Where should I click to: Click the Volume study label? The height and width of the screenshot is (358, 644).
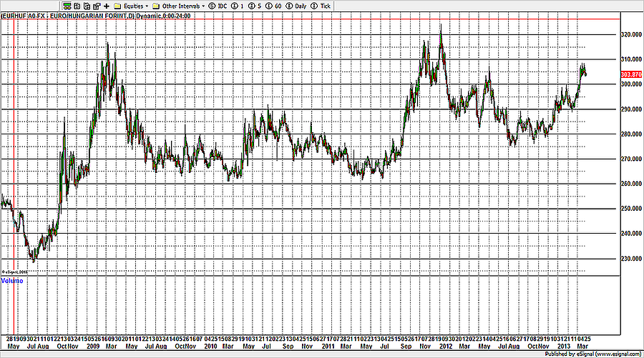point(12,281)
